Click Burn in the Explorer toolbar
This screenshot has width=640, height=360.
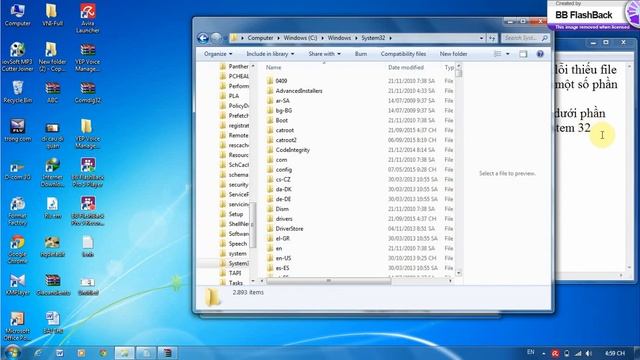pos(361,54)
